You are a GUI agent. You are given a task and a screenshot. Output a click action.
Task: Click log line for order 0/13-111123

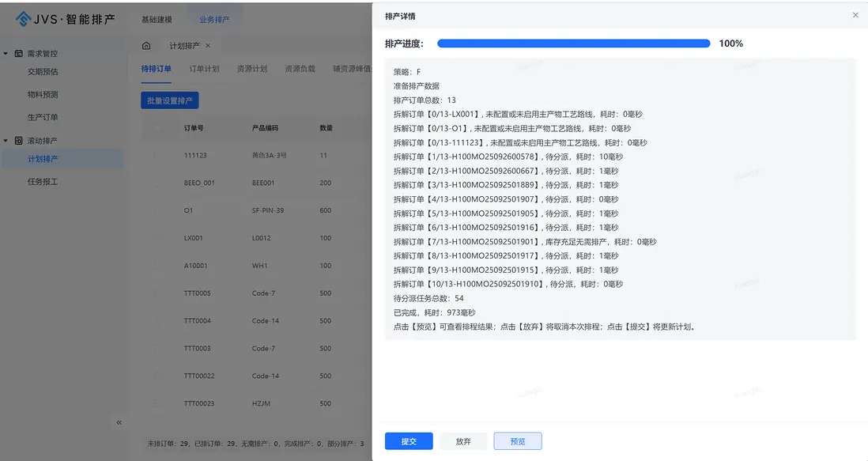click(520, 143)
